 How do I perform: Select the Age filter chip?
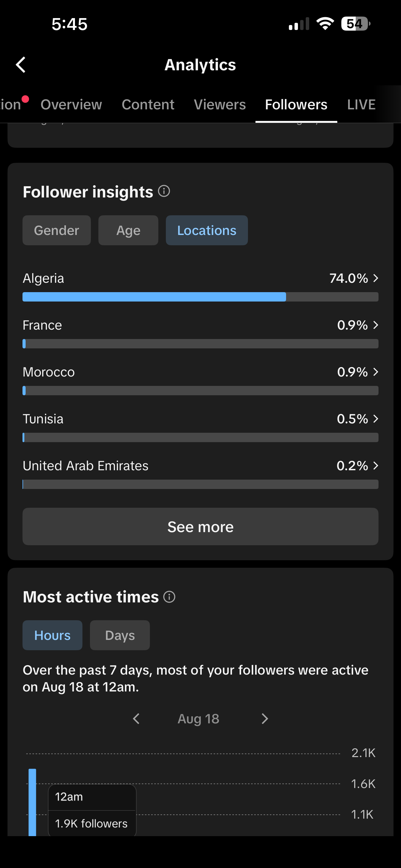128,231
